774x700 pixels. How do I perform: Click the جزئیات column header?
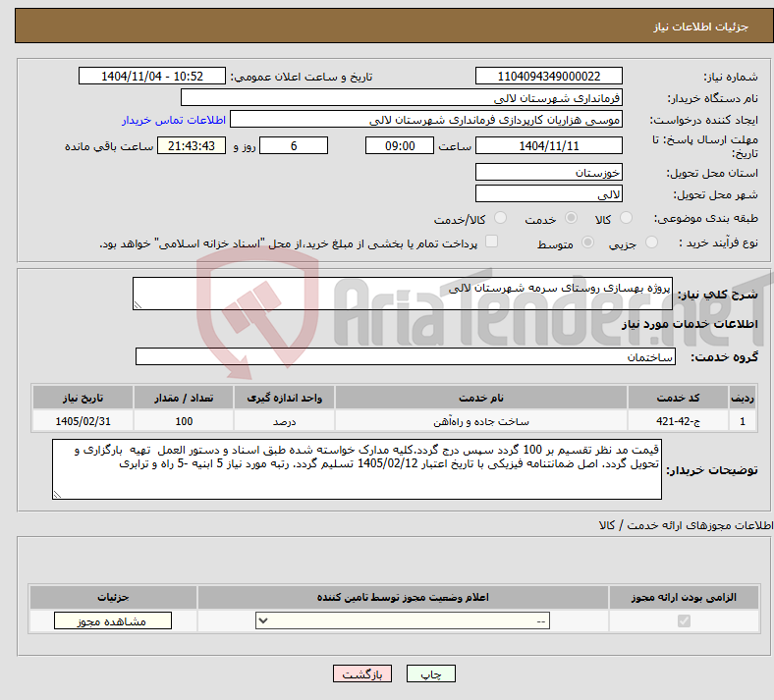click(x=113, y=597)
